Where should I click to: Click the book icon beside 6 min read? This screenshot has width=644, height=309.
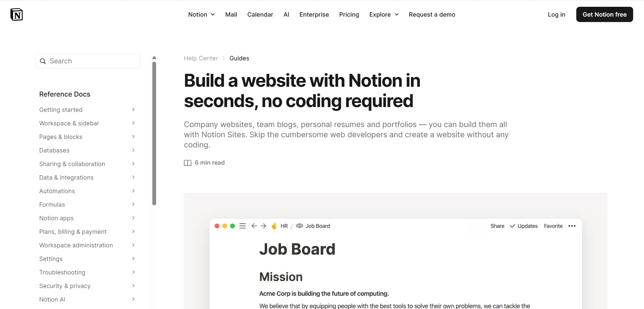(188, 163)
